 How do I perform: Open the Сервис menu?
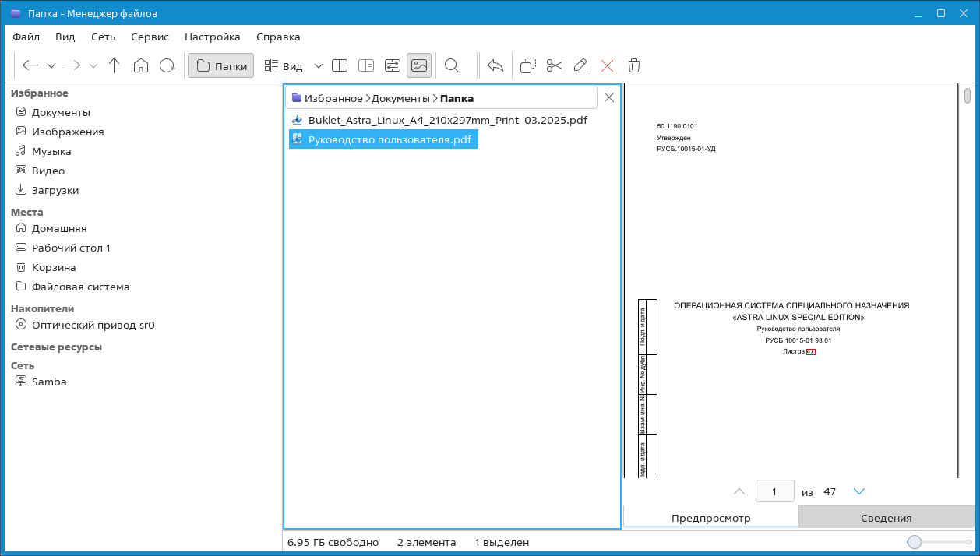(x=150, y=37)
